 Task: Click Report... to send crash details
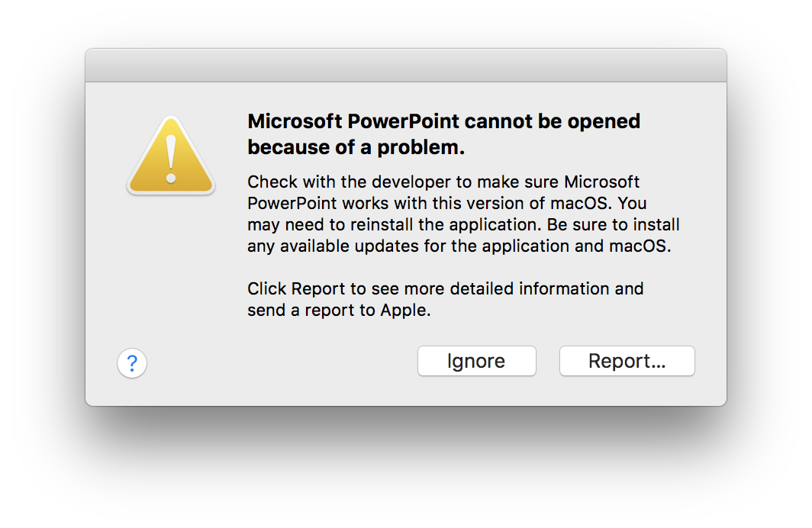coord(627,361)
